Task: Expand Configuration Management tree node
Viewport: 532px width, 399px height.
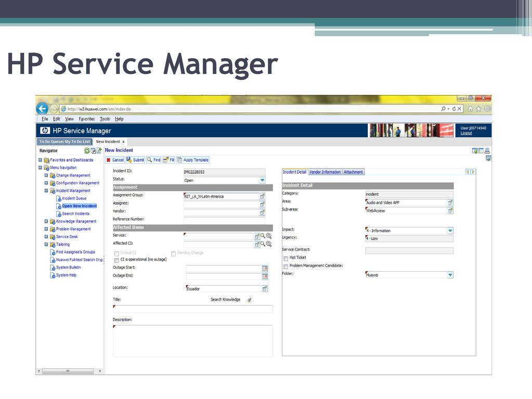Action: pos(46,183)
